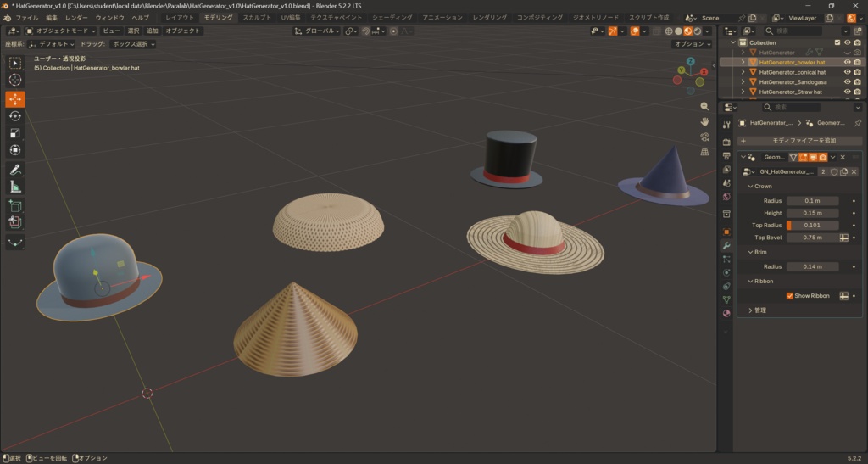Screen dimensions: 868x464
Task: Activate the 3D Cursor tool
Action: pyautogui.click(x=15, y=80)
